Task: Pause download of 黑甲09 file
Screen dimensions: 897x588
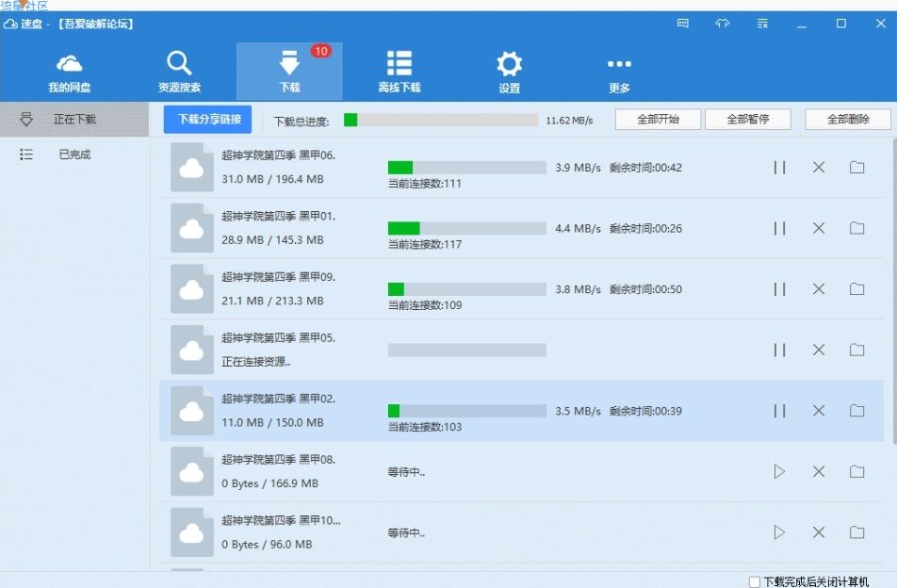Action: tap(779, 289)
